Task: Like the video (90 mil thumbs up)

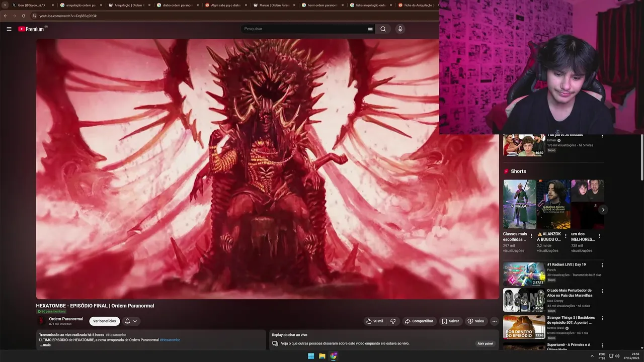Action: [x=375, y=321]
